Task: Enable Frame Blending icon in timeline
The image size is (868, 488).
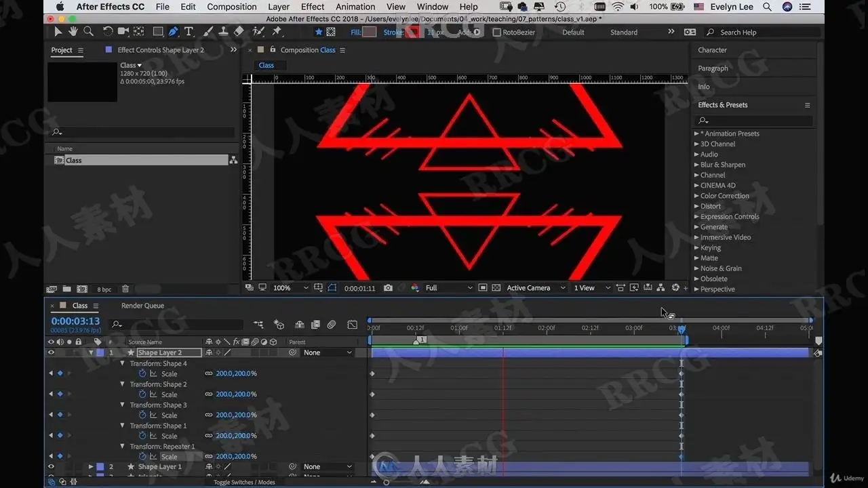Action: pyautogui.click(x=315, y=325)
